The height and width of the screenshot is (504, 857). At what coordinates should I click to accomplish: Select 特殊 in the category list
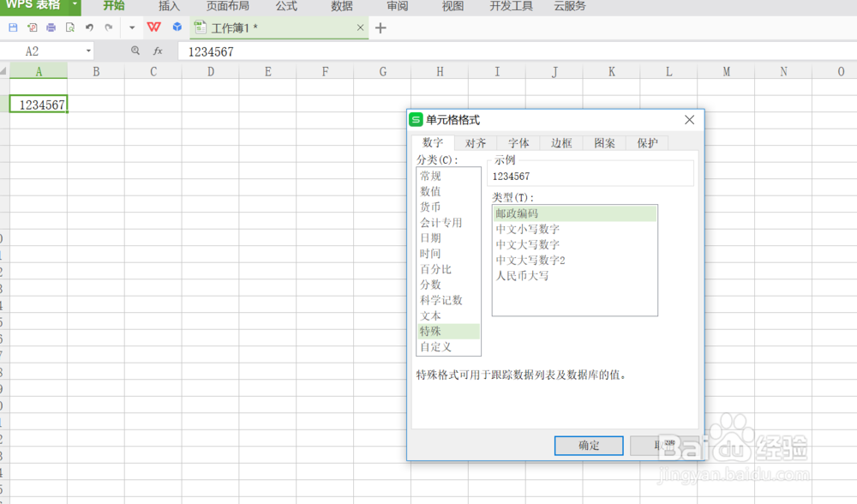(448, 331)
